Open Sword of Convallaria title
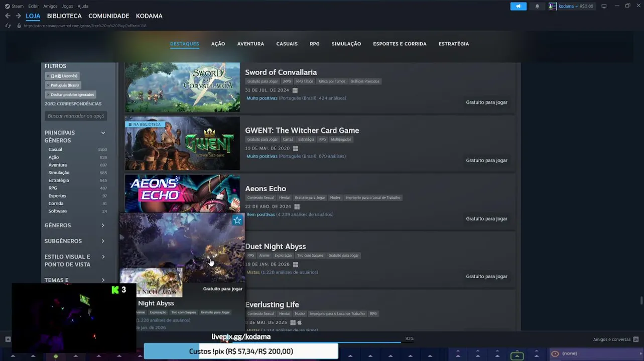The width and height of the screenshot is (644, 361). pos(281,72)
